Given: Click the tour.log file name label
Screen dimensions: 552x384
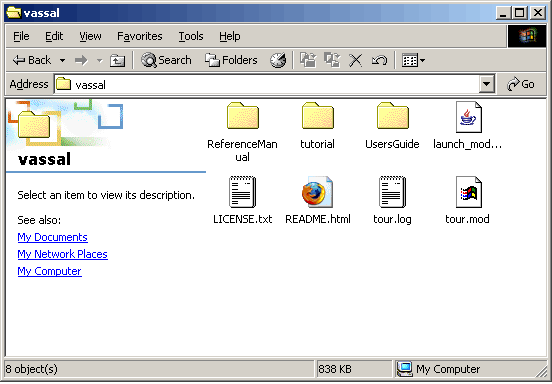Looking at the screenshot, I should pyautogui.click(x=393, y=219).
